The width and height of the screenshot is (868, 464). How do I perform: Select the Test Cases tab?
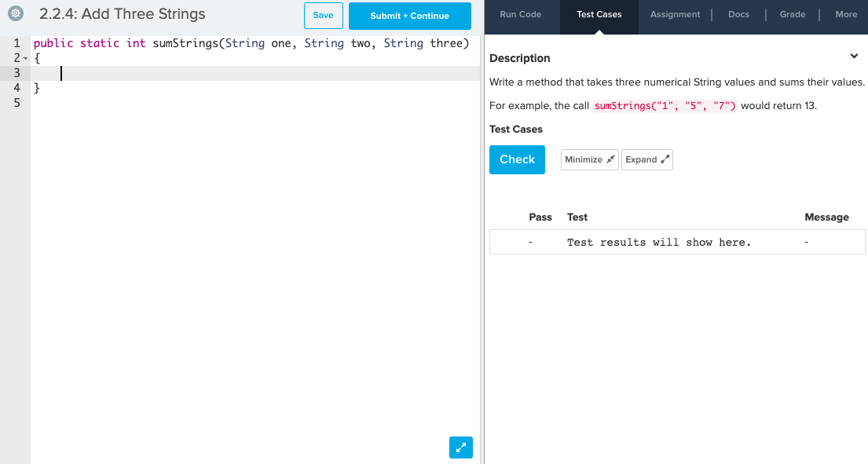tap(599, 14)
